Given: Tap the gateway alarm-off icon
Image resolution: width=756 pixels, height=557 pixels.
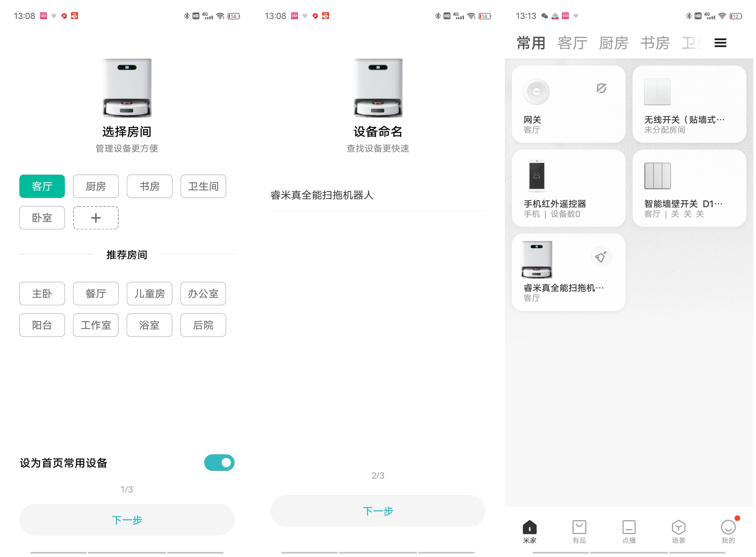Looking at the screenshot, I should click(601, 88).
